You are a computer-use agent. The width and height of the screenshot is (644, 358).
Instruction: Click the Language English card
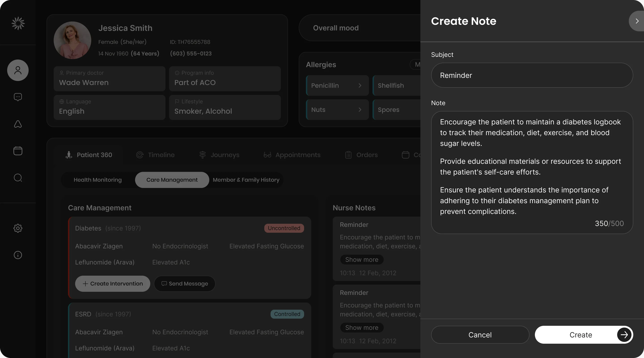tap(110, 107)
